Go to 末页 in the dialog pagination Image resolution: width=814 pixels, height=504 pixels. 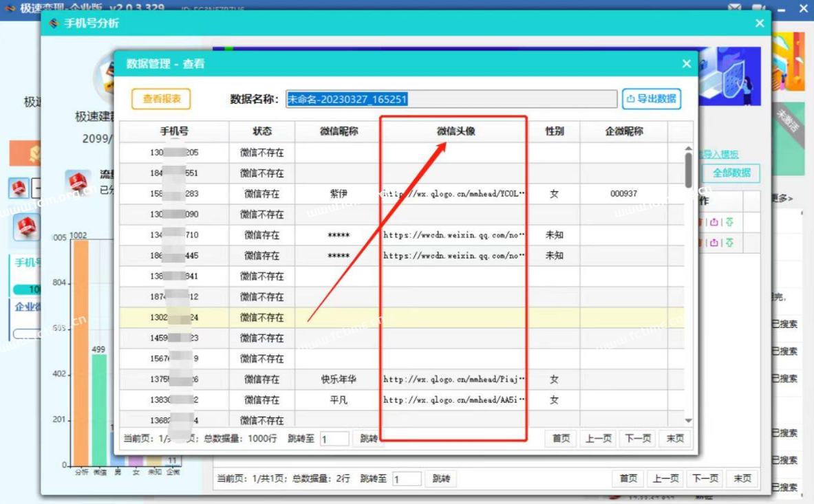point(675,439)
